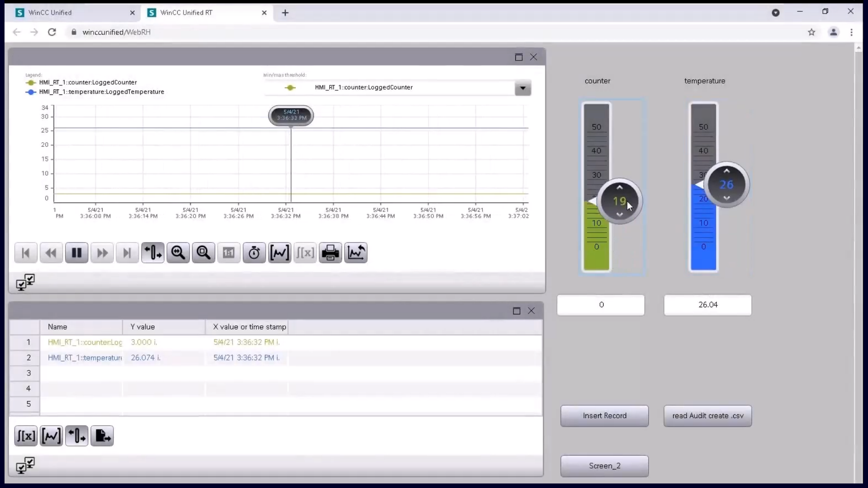Click read Audit create .csv button
Screen dimensions: 868x488
(708, 416)
